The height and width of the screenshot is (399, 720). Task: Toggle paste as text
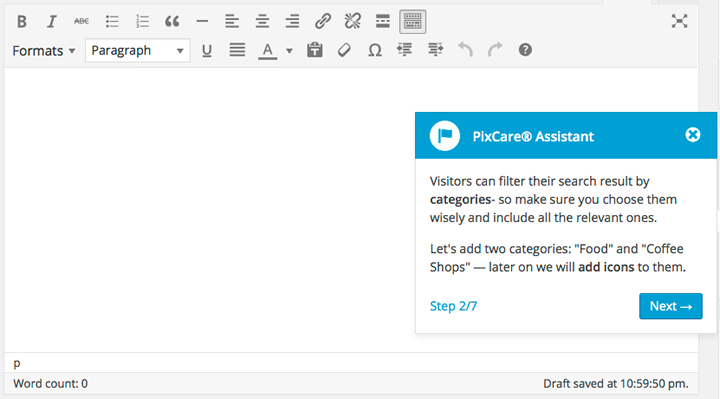(x=315, y=50)
